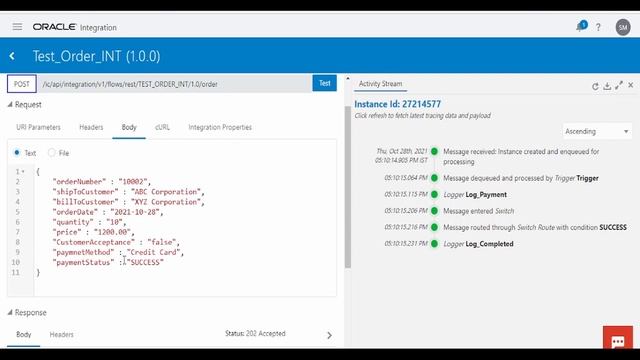640x360 pixels.
Task: Open the Ascending sort order dropdown
Action: pos(597,131)
